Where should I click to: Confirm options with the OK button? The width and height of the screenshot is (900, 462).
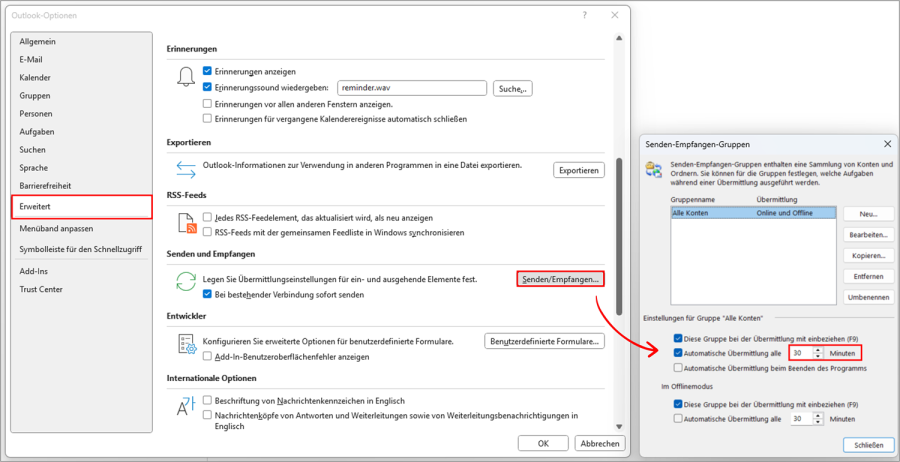[543, 443]
